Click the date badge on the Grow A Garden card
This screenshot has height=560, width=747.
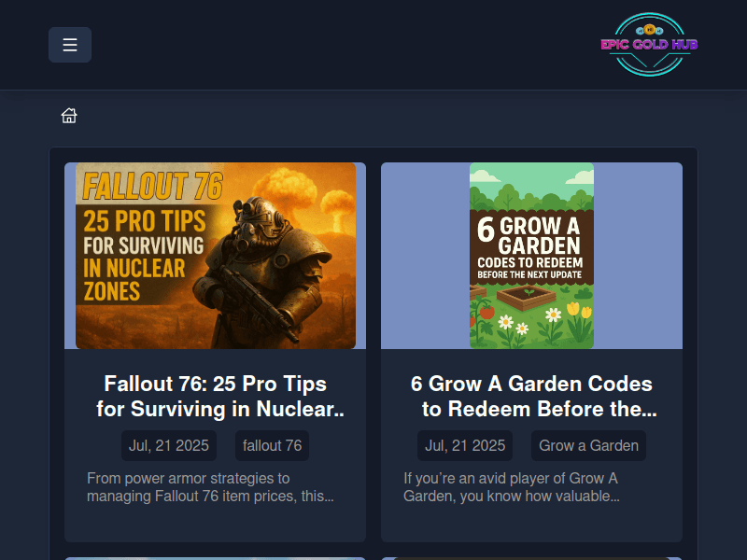coord(465,445)
